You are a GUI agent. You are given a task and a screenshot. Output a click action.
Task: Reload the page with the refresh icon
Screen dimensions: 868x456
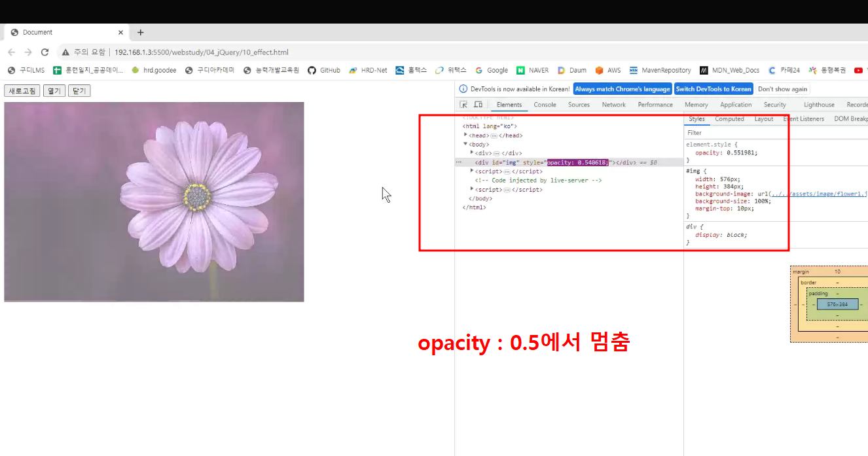click(x=45, y=52)
